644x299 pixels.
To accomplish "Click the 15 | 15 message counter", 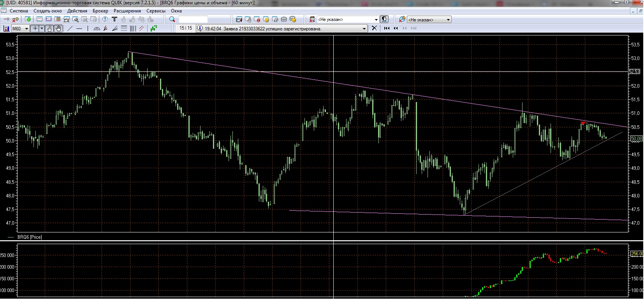I will (x=186, y=28).
